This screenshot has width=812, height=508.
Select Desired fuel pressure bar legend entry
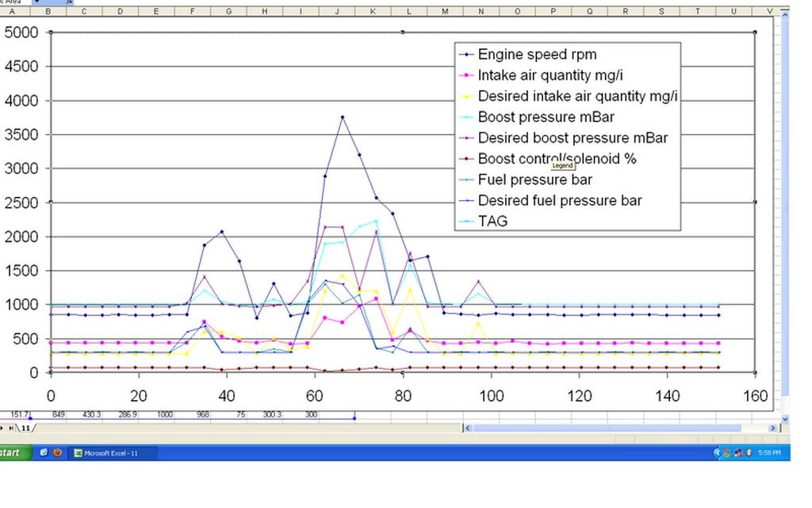550,201
